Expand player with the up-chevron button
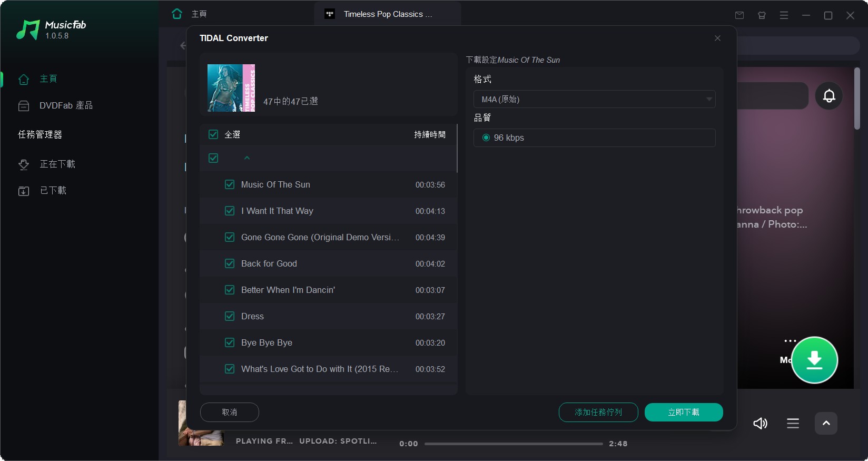 (x=826, y=423)
